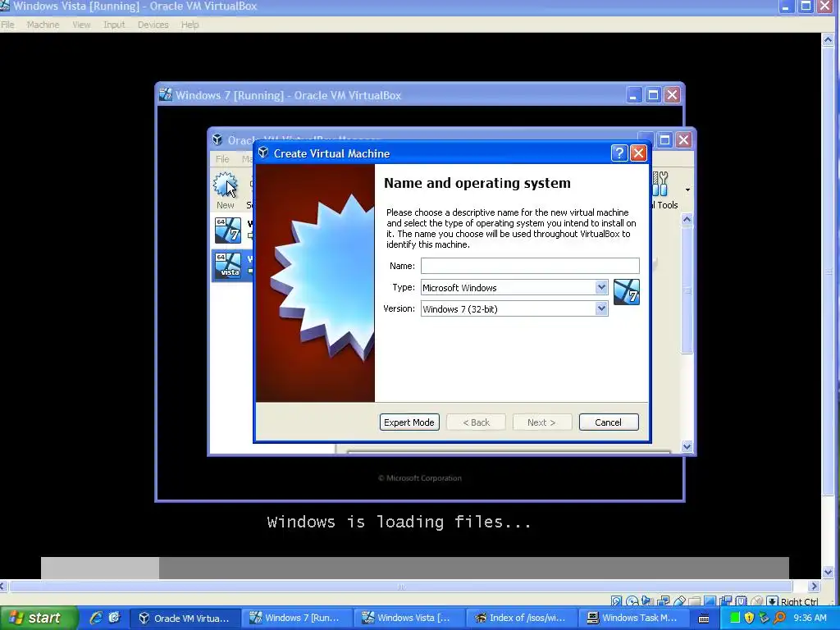Open the Version dropdown
The height and width of the screenshot is (630, 840).
click(x=601, y=308)
